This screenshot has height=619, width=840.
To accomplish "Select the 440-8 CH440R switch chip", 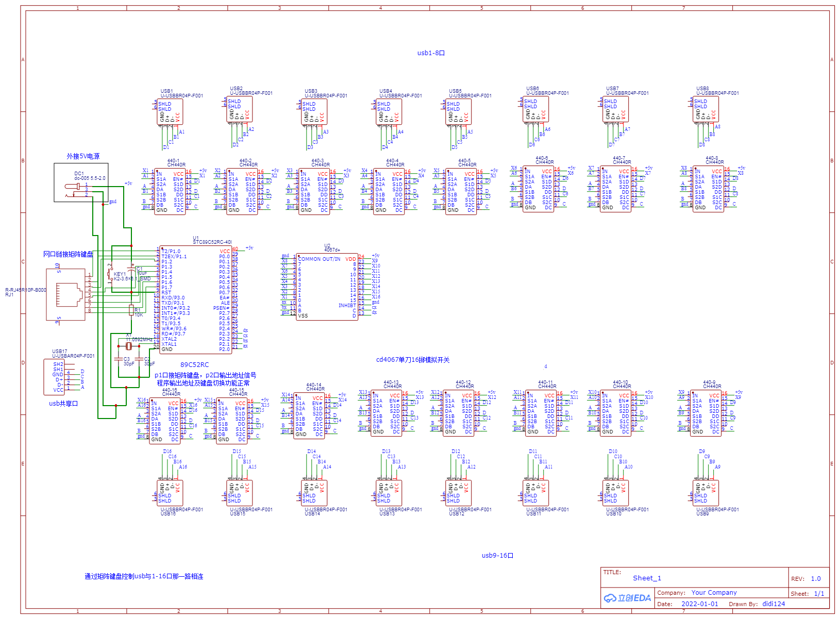I will pos(709,189).
